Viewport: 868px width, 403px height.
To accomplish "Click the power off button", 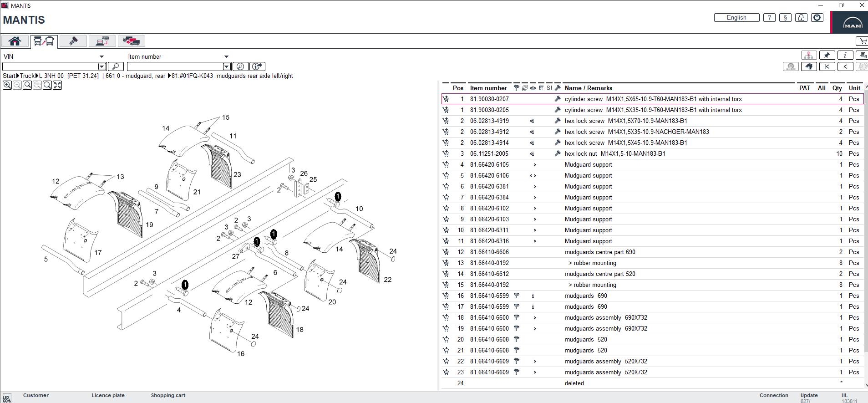I will point(817,17).
